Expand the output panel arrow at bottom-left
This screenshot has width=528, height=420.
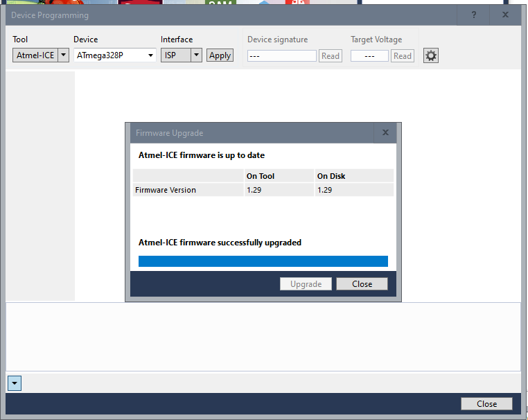(14, 383)
